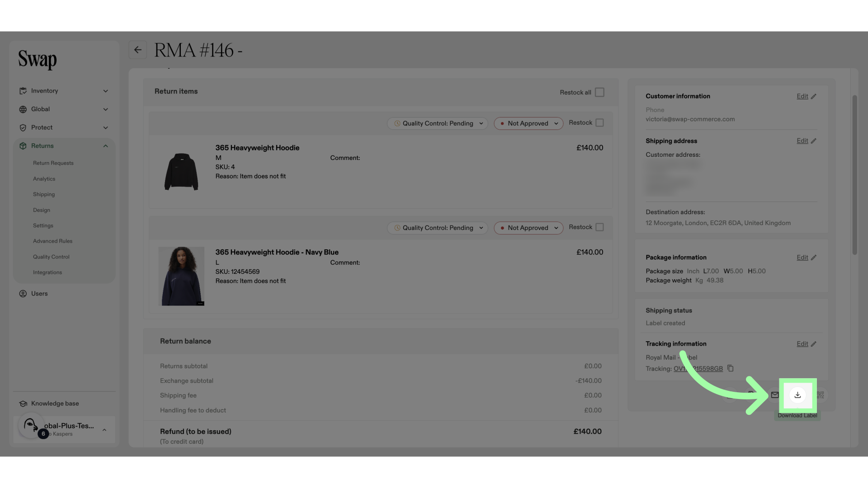Click the pencil icon beside Tracking information Edit
Screen dimensions: 868x488
[x=813, y=344]
